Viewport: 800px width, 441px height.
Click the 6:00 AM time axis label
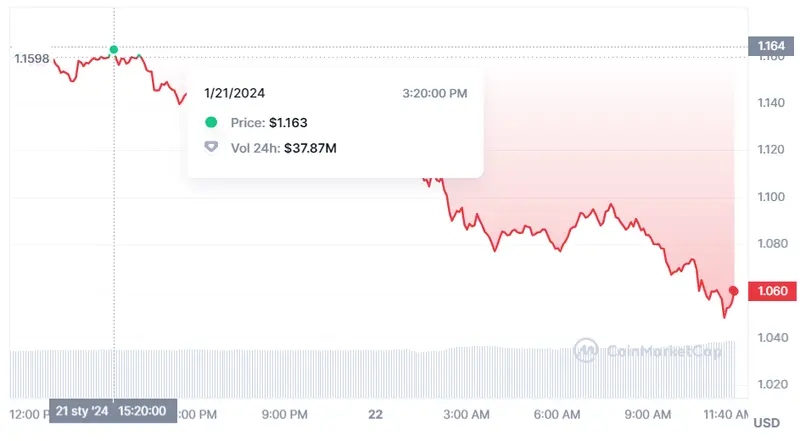tap(557, 414)
